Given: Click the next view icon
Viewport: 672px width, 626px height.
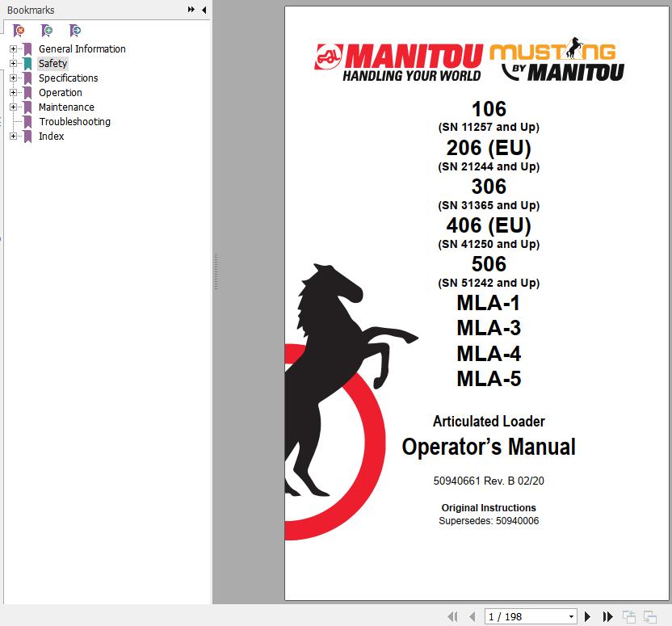Looking at the screenshot, I should pos(650,616).
